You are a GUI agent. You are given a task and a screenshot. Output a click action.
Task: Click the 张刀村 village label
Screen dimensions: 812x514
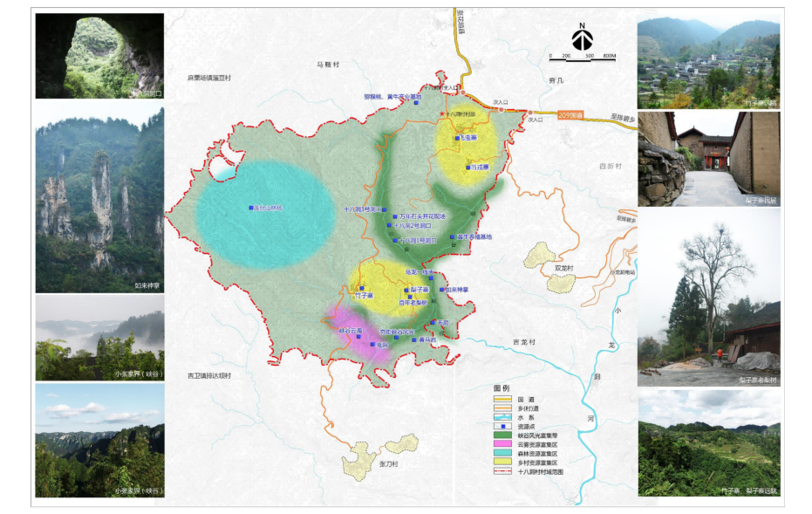pyautogui.click(x=388, y=464)
